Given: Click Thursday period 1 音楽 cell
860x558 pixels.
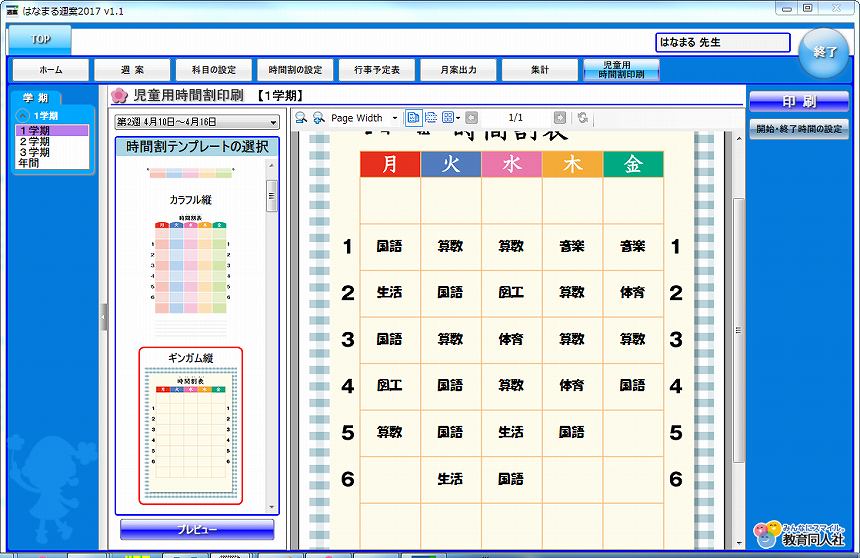Looking at the screenshot, I should (x=572, y=246).
